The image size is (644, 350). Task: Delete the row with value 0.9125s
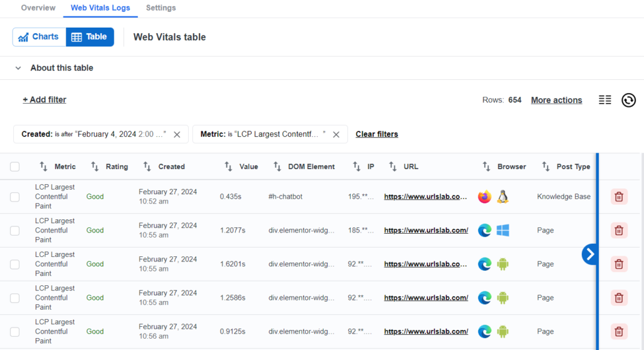coord(619,332)
